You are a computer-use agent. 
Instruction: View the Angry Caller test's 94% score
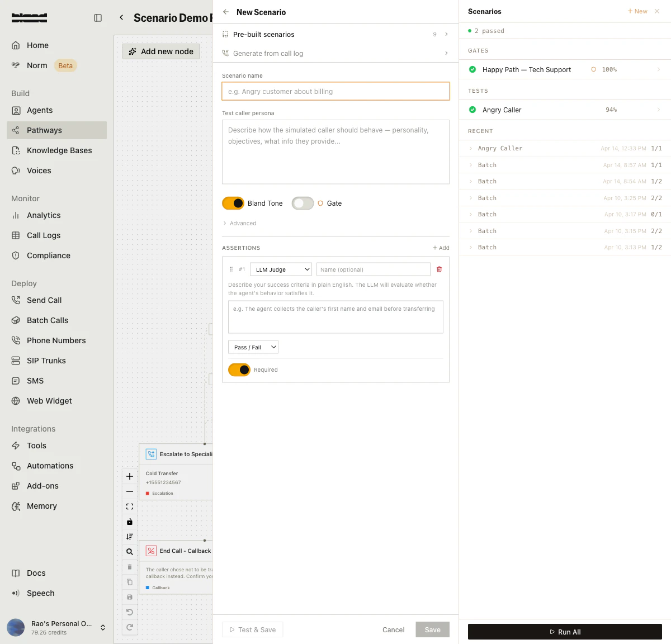coord(611,110)
